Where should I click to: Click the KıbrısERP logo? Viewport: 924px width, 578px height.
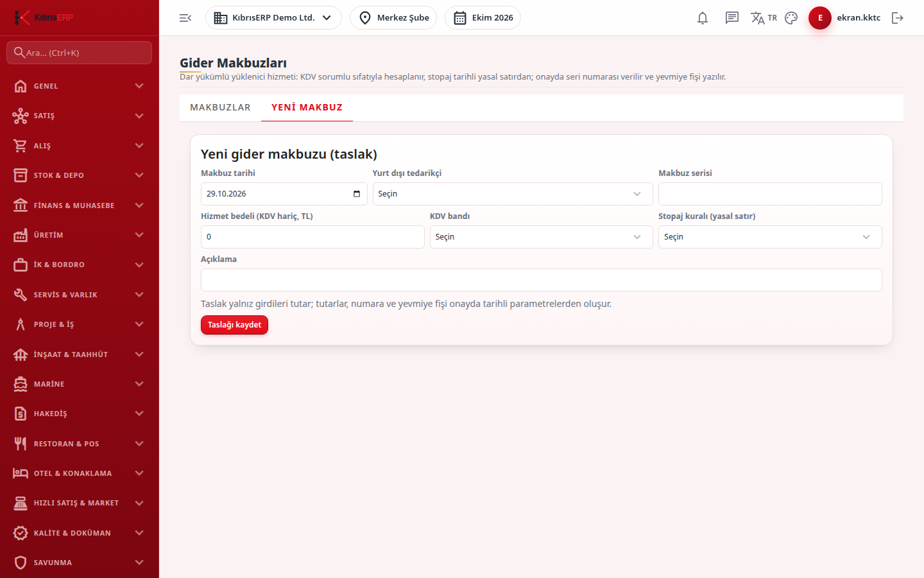pyautogui.click(x=44, y=17)
